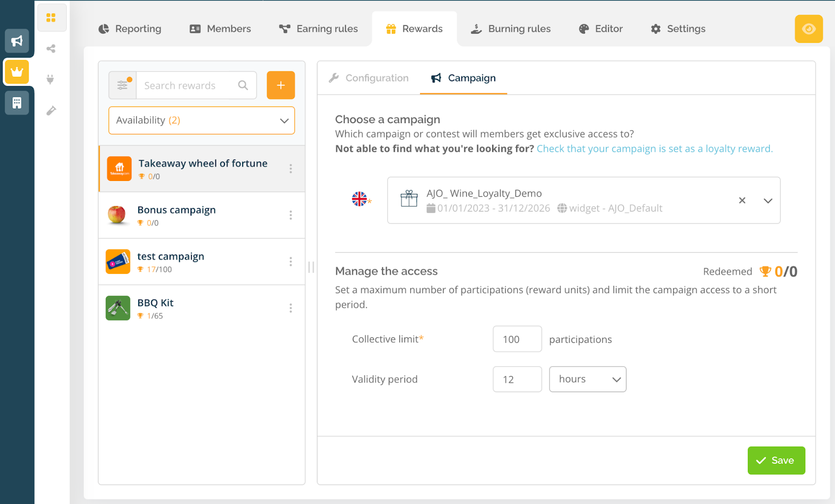Screen dimensions: 835x504
Task: Click the megaphone icon in left sidebar
Action: [x=17, y=41]
